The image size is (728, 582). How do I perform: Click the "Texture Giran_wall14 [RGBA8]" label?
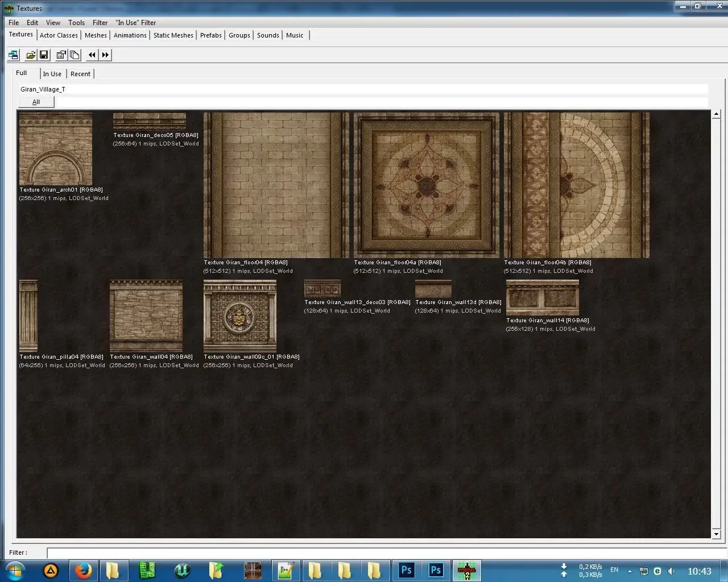click(548, 321)
